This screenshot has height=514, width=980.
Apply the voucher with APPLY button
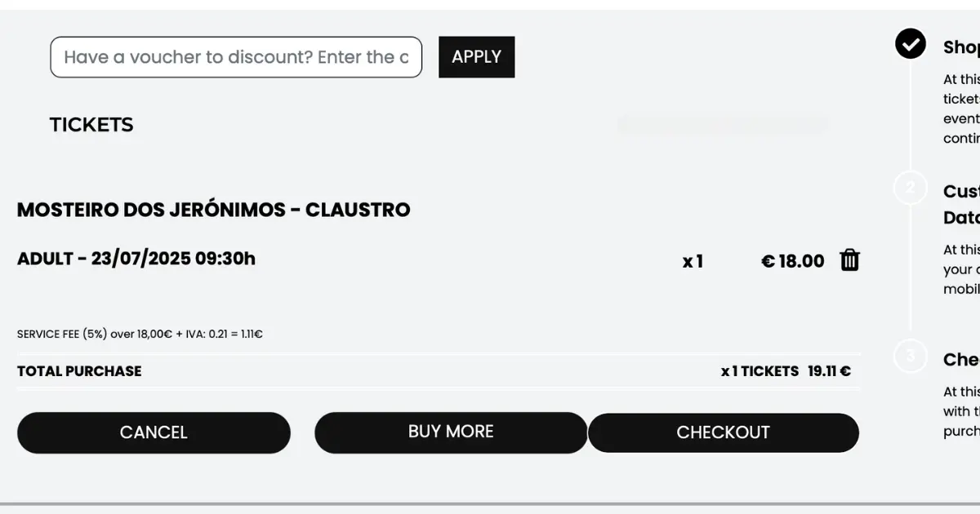click(477, 57)
